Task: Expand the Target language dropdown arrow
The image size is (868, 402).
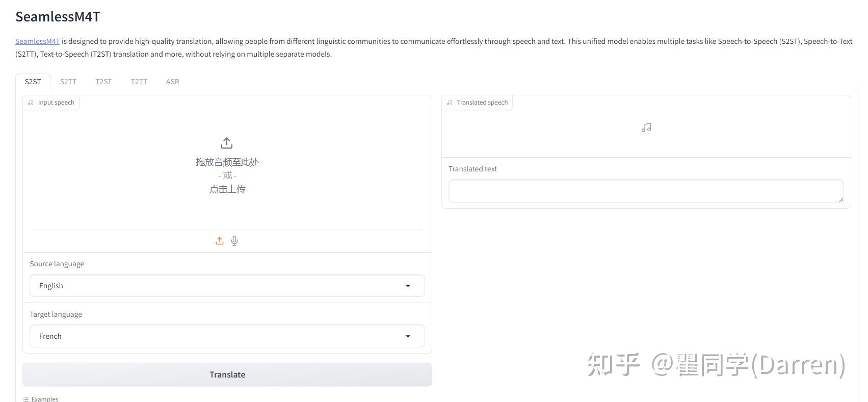Action: coord(408,336)
